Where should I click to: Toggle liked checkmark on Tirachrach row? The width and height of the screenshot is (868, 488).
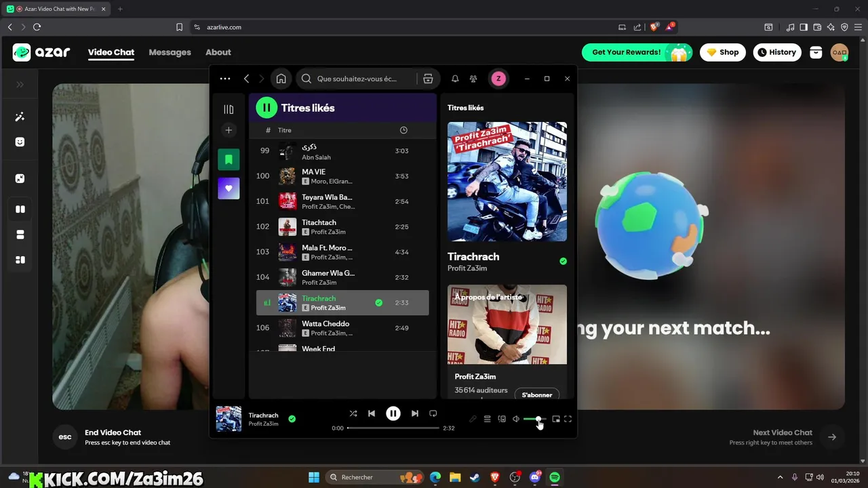pyautogui.click(x=378, y=303)
